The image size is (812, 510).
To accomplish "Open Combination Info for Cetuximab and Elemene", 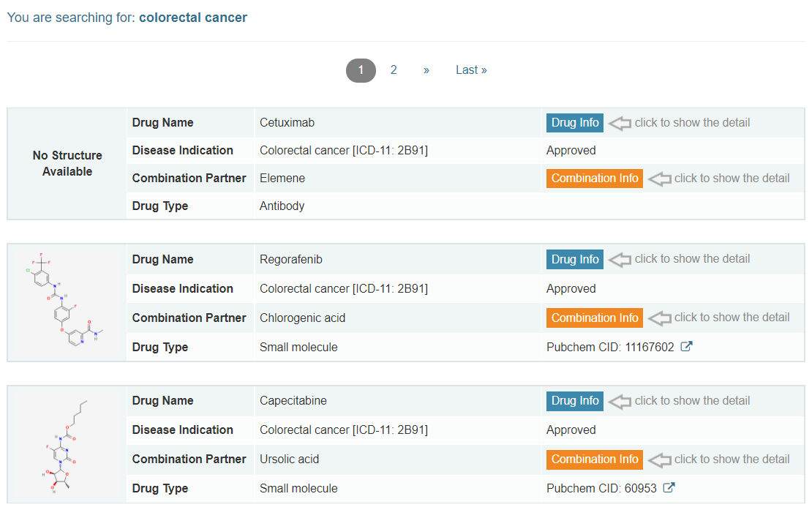I will pos(594,179).
